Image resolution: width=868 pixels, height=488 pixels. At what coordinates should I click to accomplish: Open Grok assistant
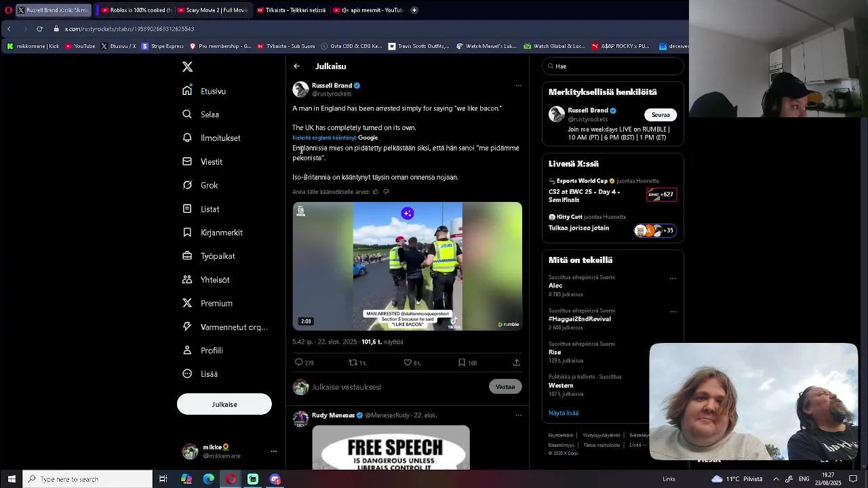click(x=200, y=185)
